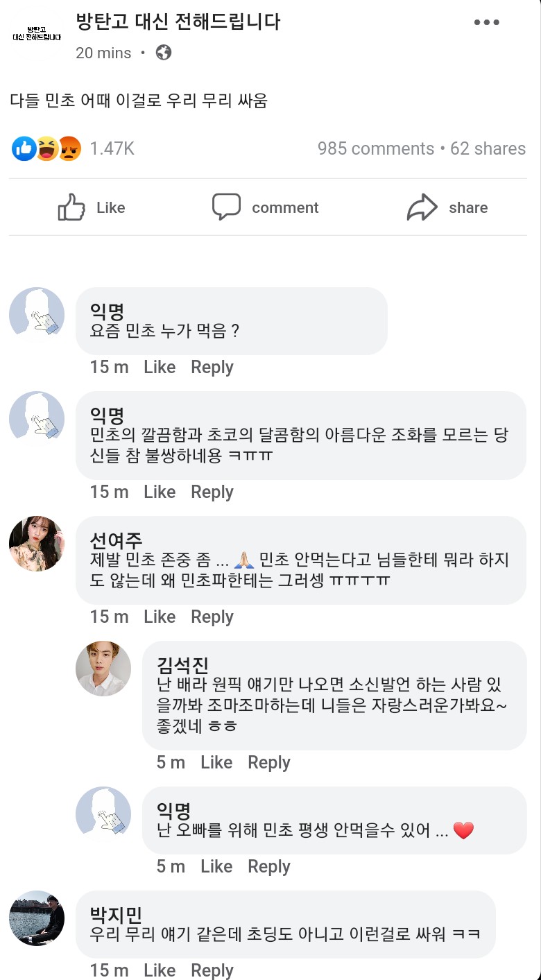Click the blue like reaction emoji
The width and height of the screenshot is (541, 980).
(x=24, y=148)
